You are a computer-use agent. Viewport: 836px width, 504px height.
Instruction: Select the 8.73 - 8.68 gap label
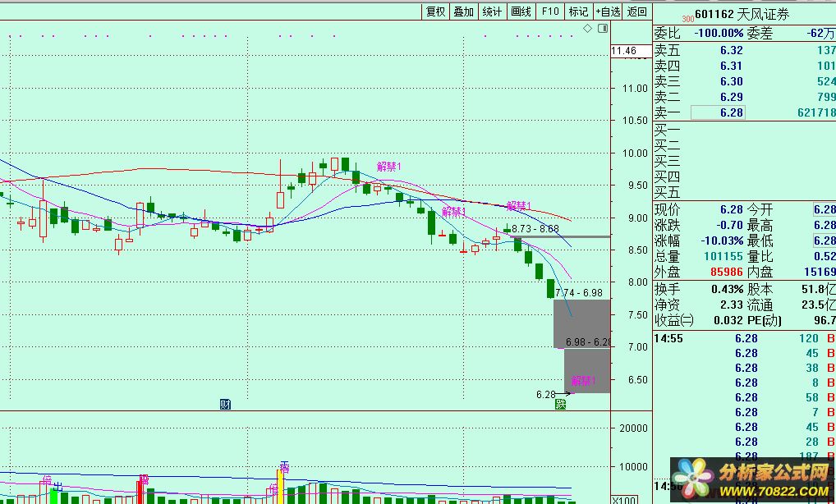tap(535, 228)
